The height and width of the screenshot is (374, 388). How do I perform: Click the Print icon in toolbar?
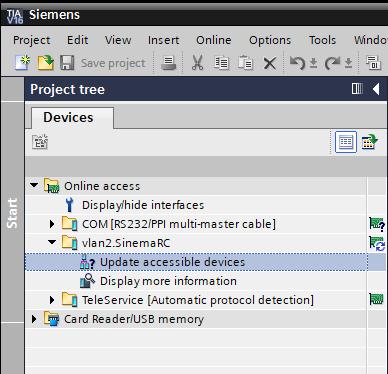pos(168,62)
